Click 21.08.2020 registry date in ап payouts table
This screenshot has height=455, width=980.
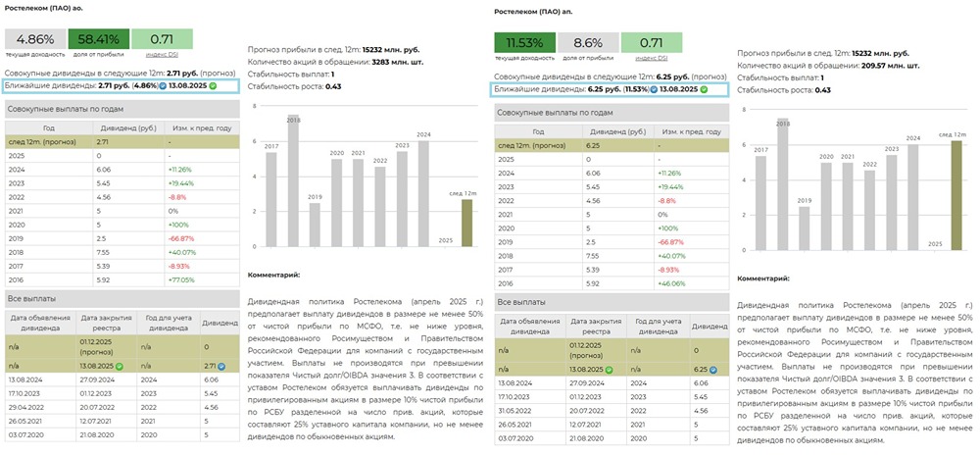586,437
